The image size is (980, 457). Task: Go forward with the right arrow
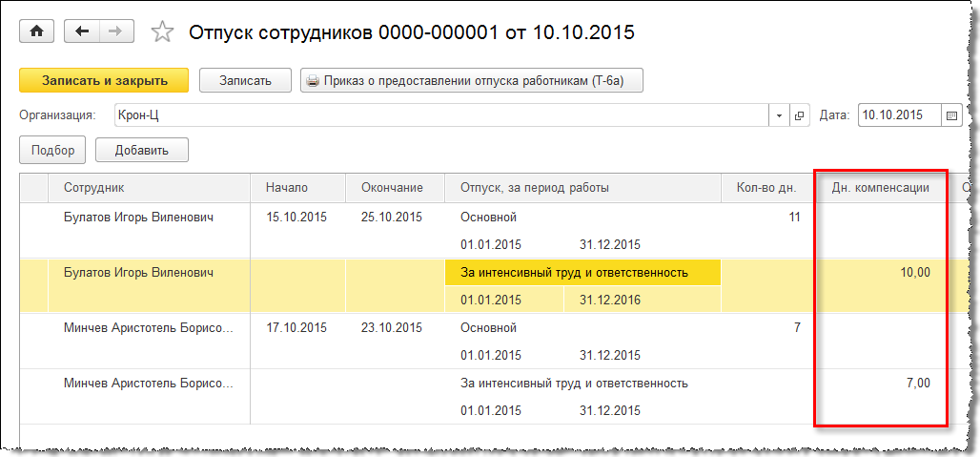coord(114,31)
